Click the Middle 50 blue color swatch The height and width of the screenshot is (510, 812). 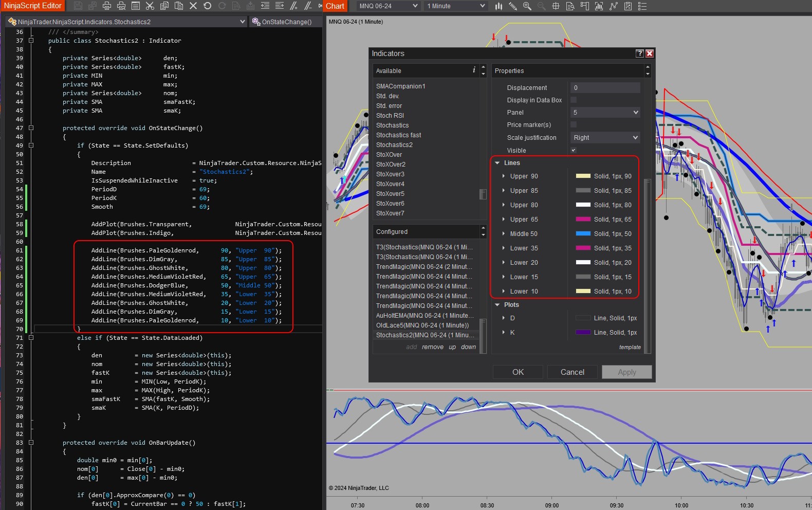pyautogui.click(x=583, y=234)
